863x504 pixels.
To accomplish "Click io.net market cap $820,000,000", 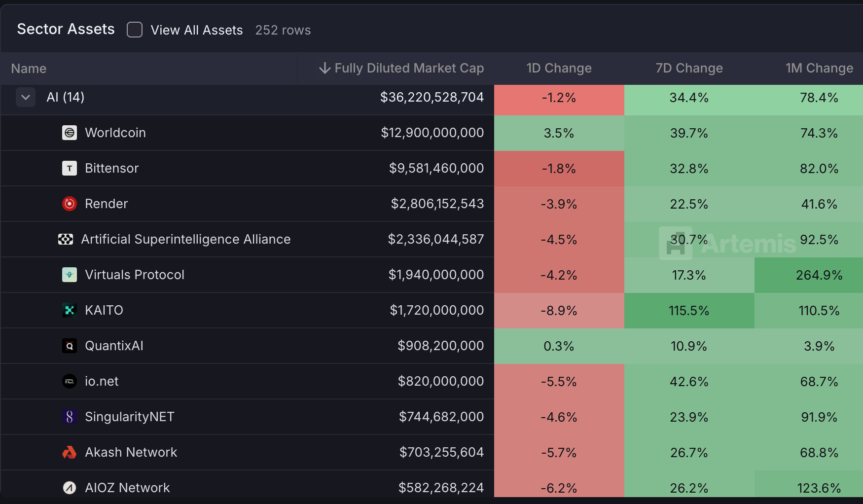I will (441, 381).
